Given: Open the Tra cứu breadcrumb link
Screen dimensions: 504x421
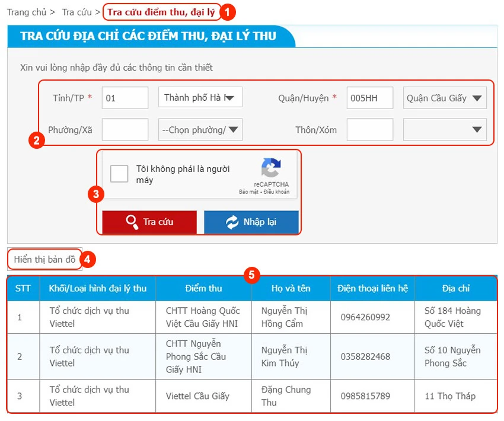Looking at the screenshot, I should pos(76,11).
